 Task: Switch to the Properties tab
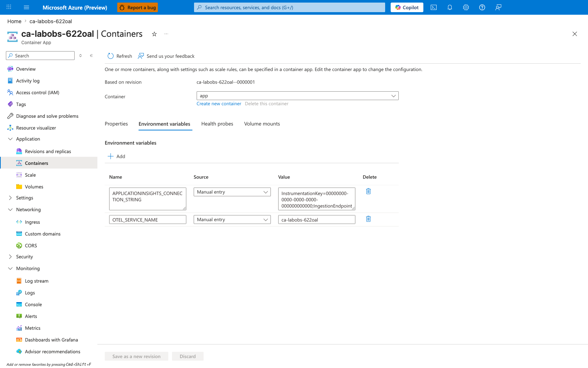point(116,124)
